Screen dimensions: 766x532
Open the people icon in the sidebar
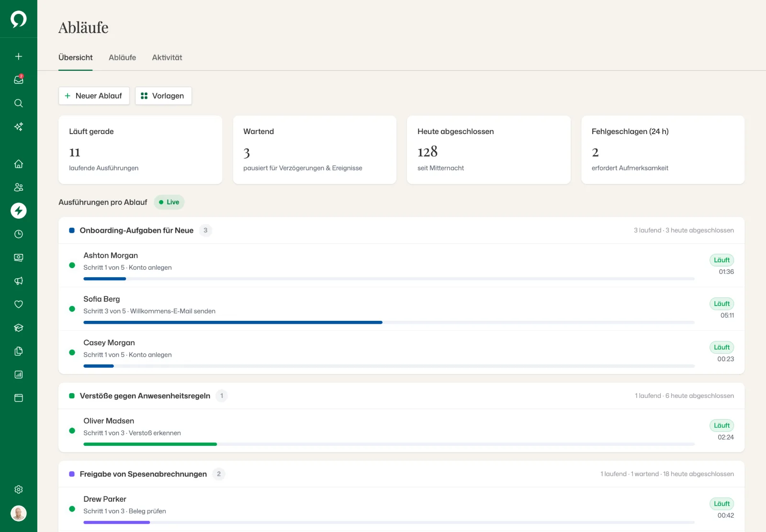click(19, 187)
